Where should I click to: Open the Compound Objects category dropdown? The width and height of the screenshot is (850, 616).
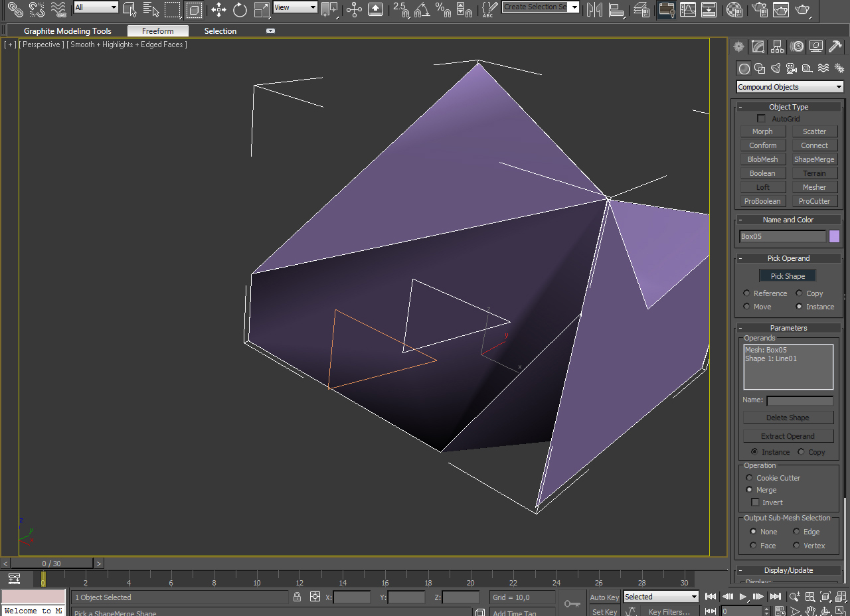[x=790, y=87]
